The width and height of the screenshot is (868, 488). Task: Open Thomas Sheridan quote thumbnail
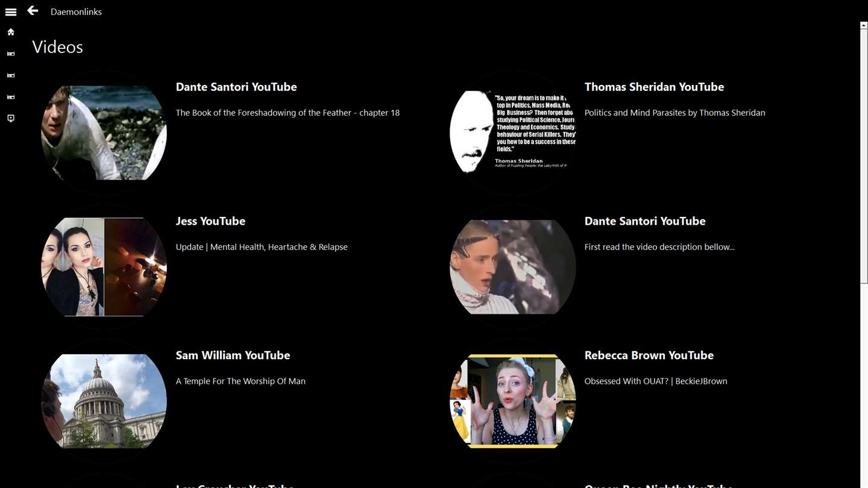coord(513,133)
